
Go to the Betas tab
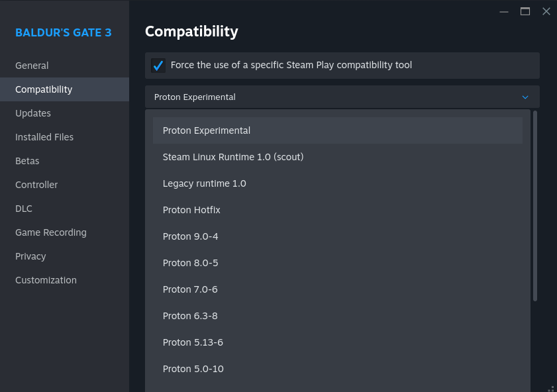[27, 161]
